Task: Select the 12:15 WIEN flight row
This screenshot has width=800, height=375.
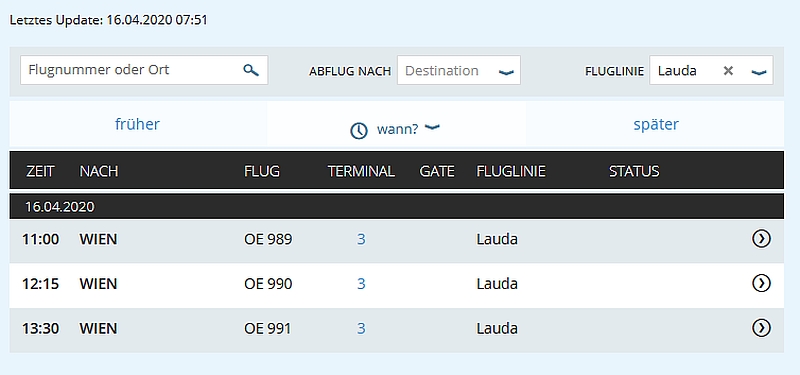Action: click(397, 284)
